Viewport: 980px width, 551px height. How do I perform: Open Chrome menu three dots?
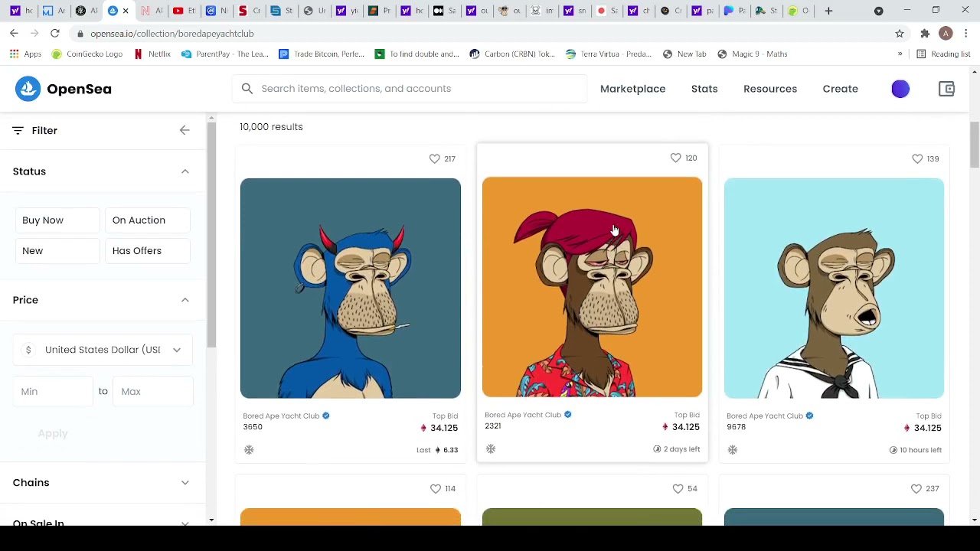point(966,34)
